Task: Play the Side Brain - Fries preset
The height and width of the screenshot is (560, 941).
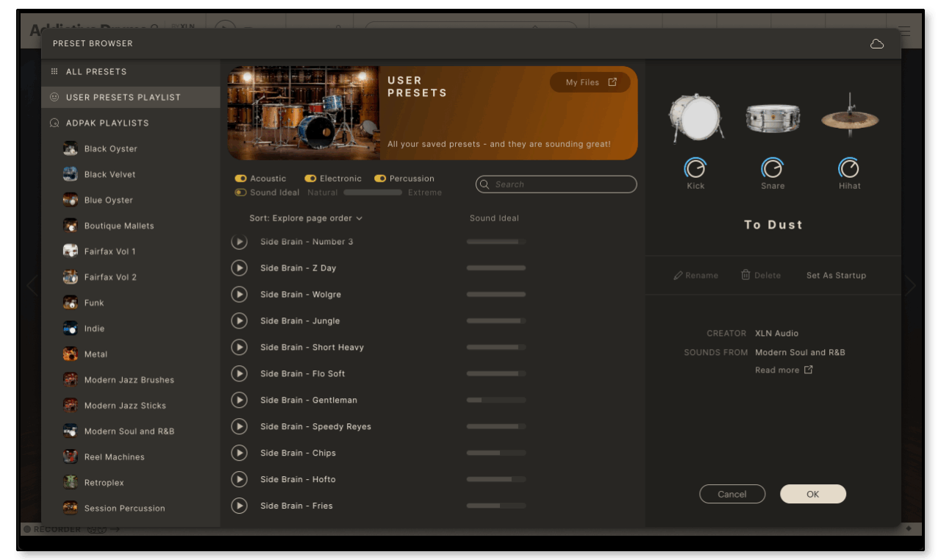Action: click(239, 506)
